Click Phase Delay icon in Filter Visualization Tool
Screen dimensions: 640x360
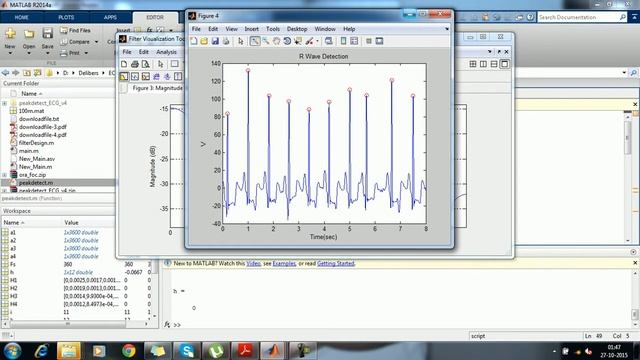167,76
